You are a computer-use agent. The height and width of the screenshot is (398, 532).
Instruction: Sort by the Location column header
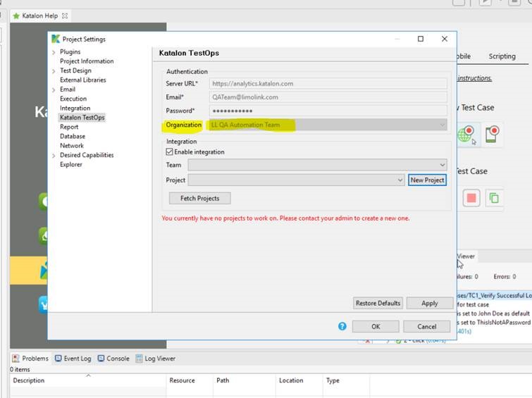pos(299,380)
